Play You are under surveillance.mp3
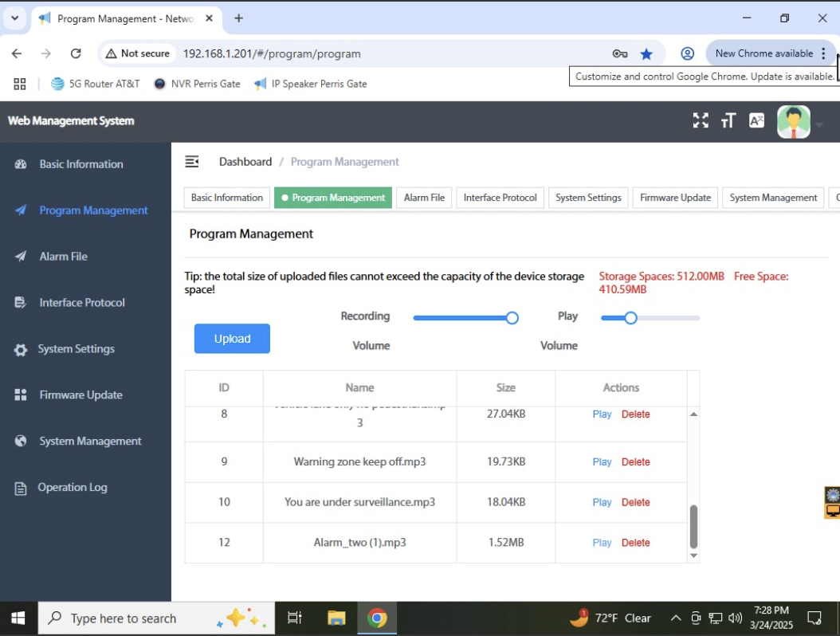 pos(602,503)
